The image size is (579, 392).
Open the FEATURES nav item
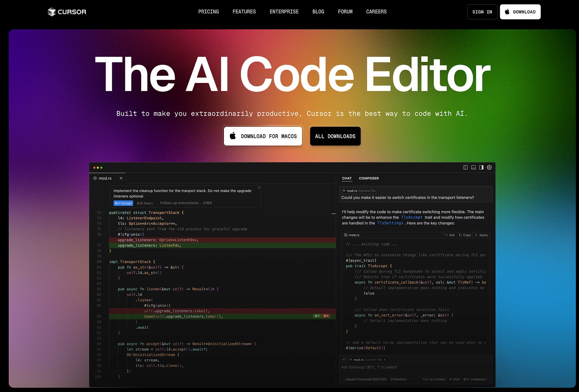(x=244, y=12)
